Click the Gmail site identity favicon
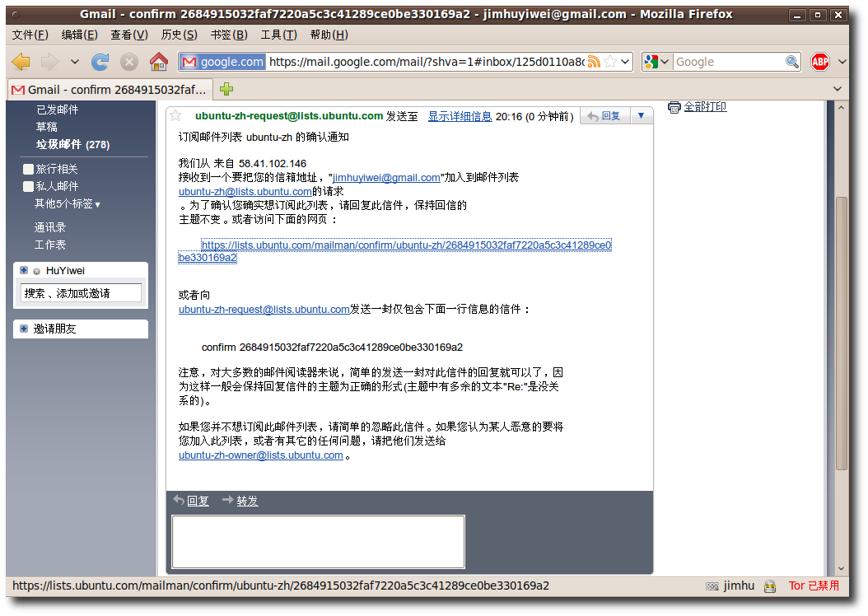868x616 pixels. pos(189,62)
